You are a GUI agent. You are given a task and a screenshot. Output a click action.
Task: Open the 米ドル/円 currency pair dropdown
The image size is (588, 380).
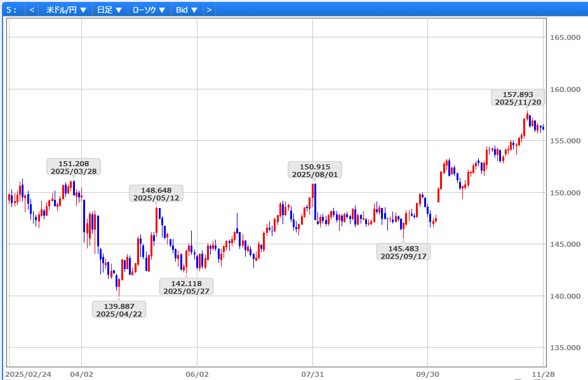66,10
